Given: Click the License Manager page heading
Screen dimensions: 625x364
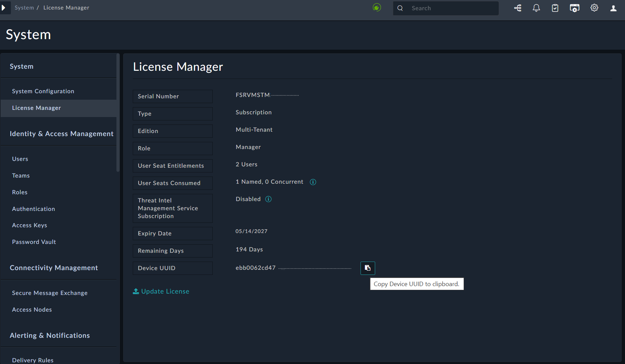Looking at the screenshot, I should 178,67.
